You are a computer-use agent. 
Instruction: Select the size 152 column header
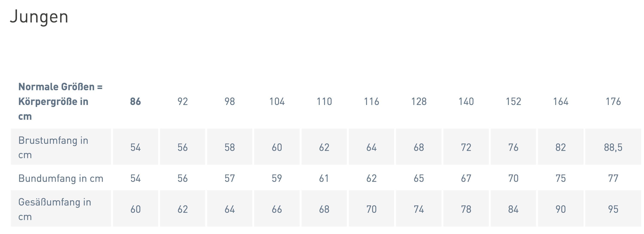(x=513, y=102)
